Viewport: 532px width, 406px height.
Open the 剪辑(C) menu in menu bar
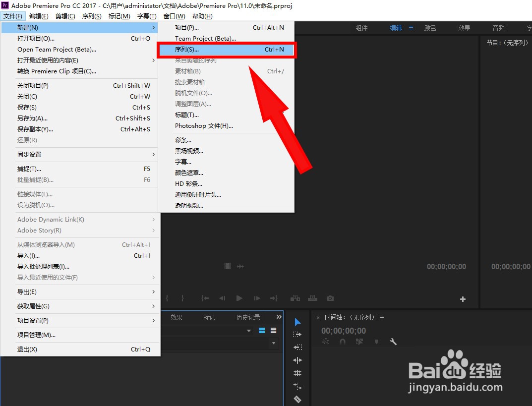click(65, 16)
